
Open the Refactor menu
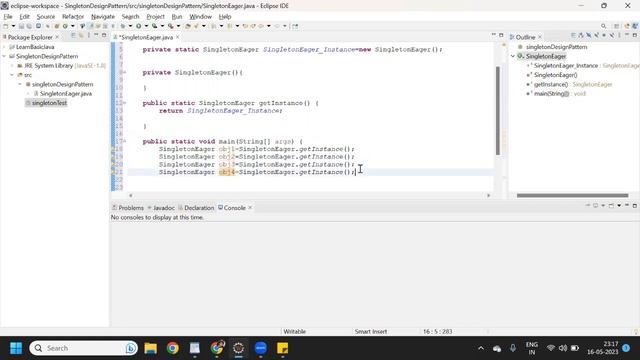[73, 17]
